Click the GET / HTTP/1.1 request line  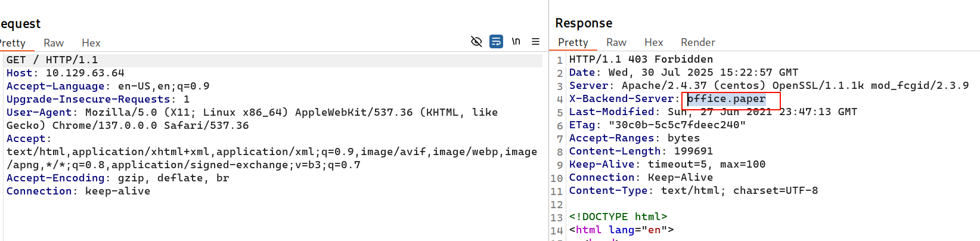[52, 60]
